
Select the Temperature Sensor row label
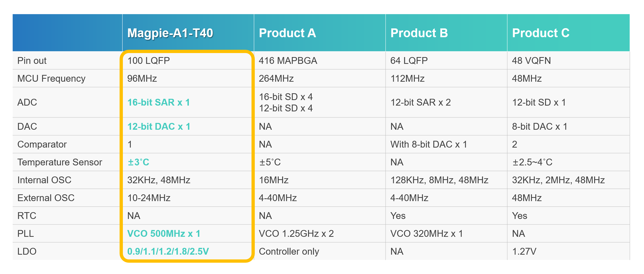coord(60,162)
